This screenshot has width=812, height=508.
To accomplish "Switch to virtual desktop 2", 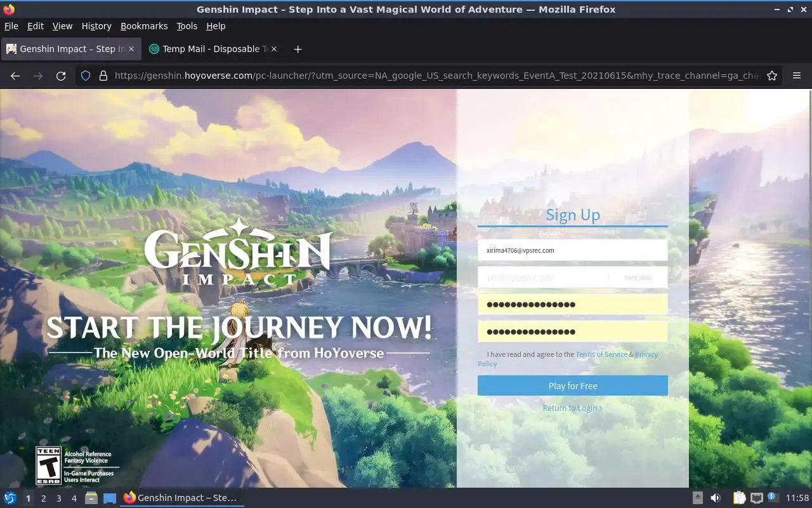I will point(43,498).
